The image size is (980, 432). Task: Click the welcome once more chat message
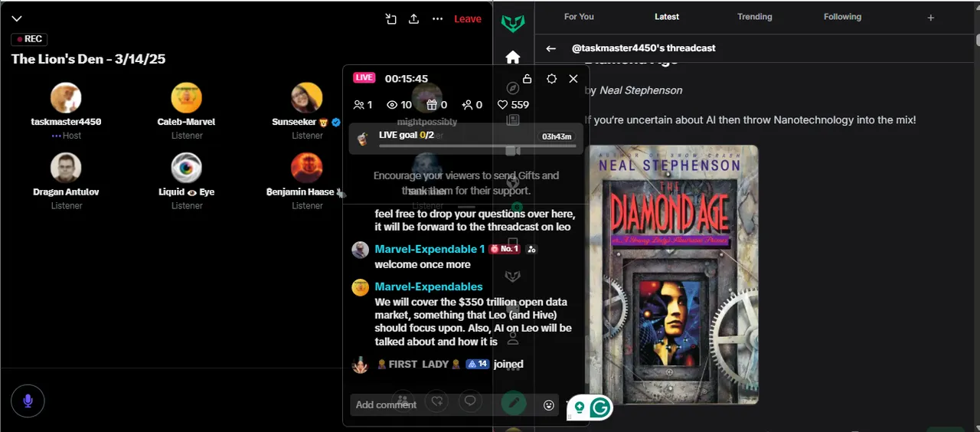423,264
